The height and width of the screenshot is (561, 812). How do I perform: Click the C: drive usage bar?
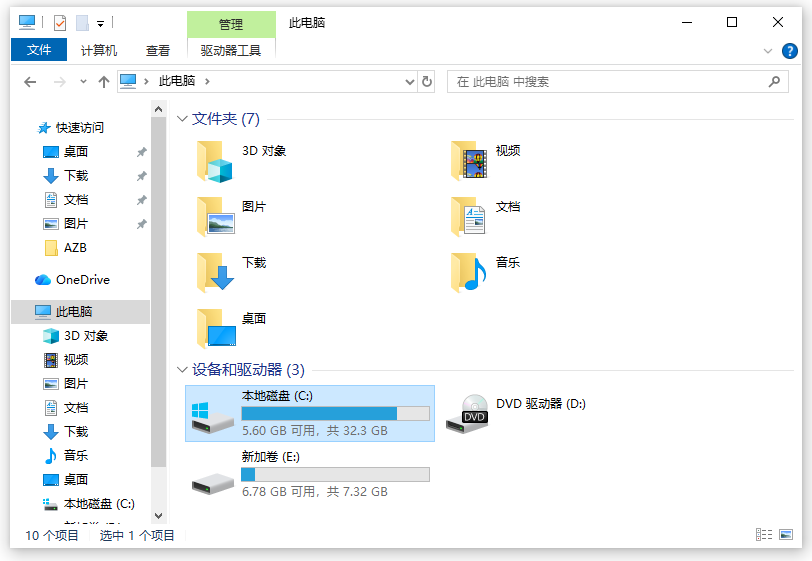point(335,413)
